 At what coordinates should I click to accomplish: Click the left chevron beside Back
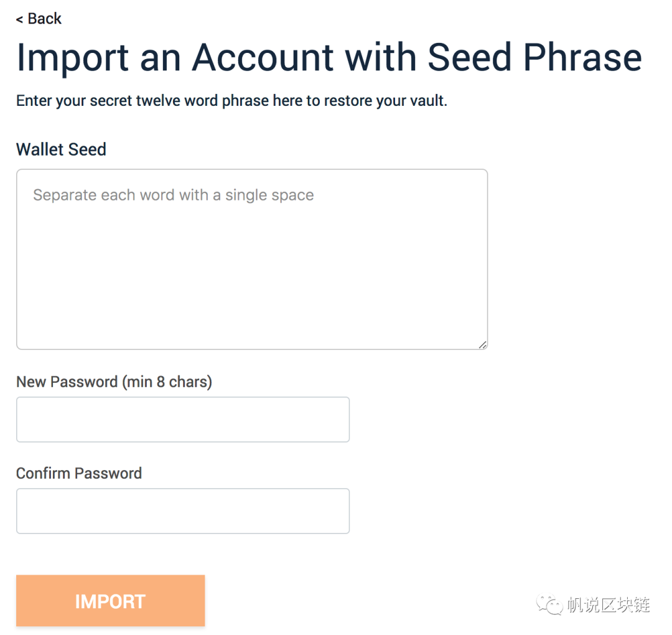[x=19, y=20]
